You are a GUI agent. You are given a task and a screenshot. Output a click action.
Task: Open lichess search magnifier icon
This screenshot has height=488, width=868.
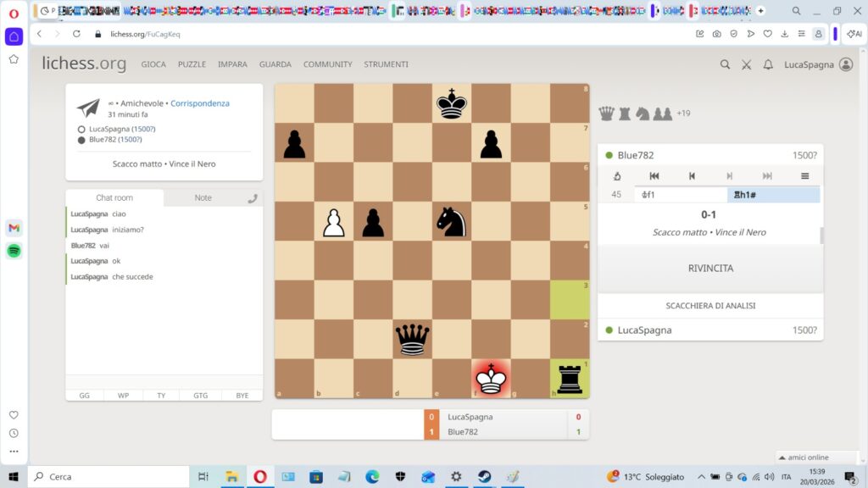(x=725, y=64)
